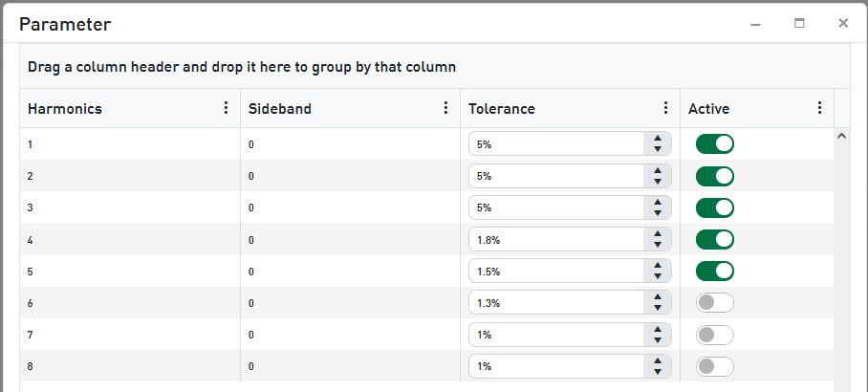Open the Tolerance column options menu
This screenshot has height=392, width=868.
[665, 108]
